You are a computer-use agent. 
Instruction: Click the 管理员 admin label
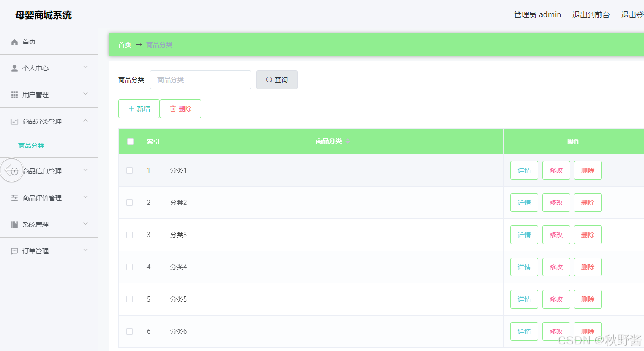(x=537, y=15)
